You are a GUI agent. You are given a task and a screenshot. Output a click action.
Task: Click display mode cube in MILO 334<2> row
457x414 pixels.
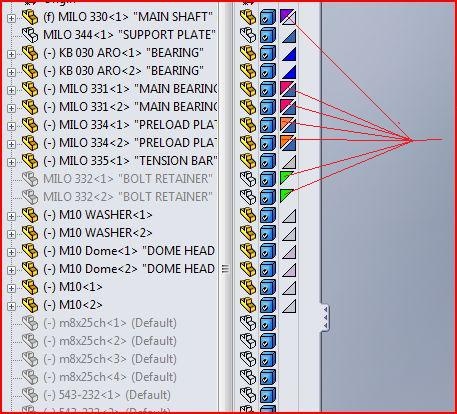[x=268, y=143]
